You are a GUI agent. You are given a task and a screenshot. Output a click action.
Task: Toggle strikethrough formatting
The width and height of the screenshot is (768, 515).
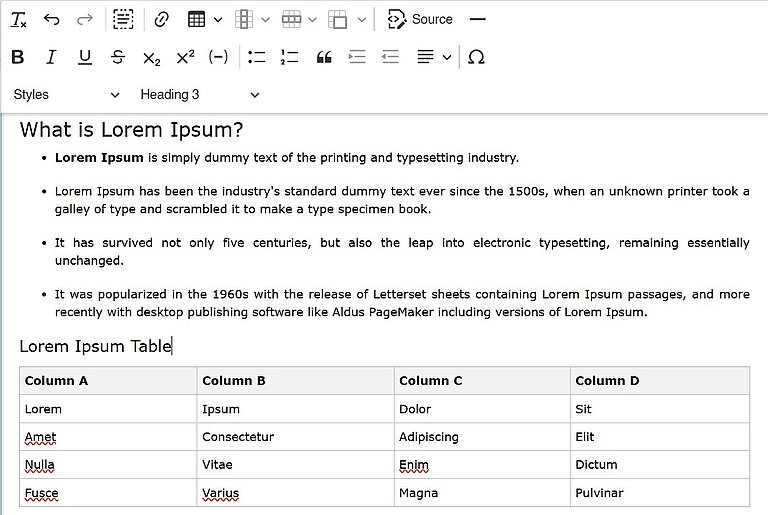click(x=118, y=57)
